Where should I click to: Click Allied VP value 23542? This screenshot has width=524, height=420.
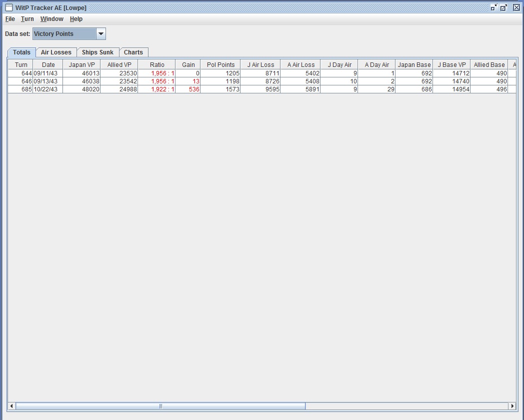[x=119, y=81]
